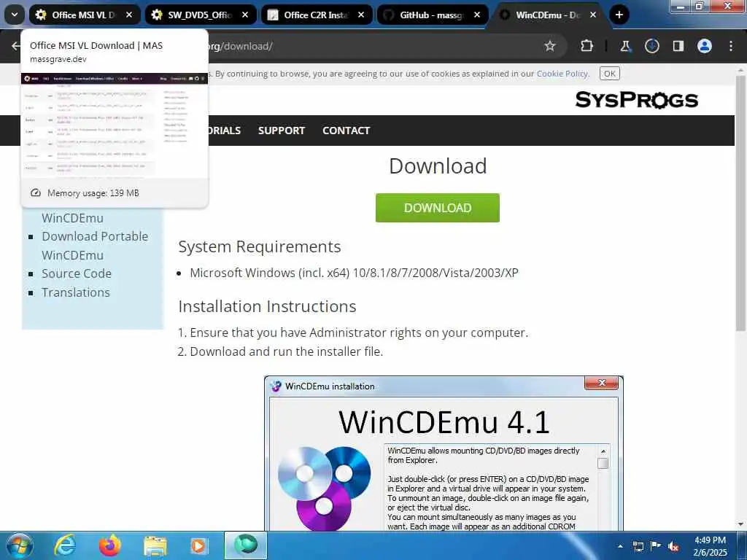Switch to the SW_DVD5_Office tab
Screen dimensions: 747x560
200,15
